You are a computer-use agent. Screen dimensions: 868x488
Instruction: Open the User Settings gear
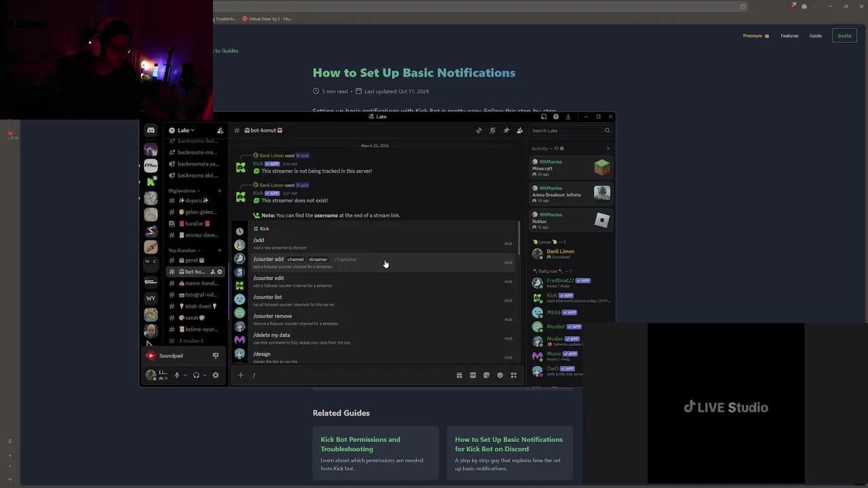(x=216, y=375)
